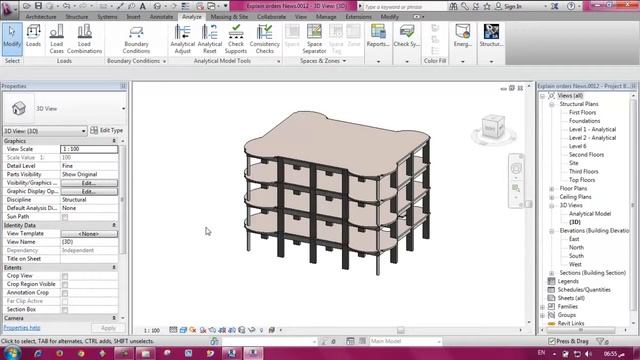Open the Massing & Site tab

[229, 17]
